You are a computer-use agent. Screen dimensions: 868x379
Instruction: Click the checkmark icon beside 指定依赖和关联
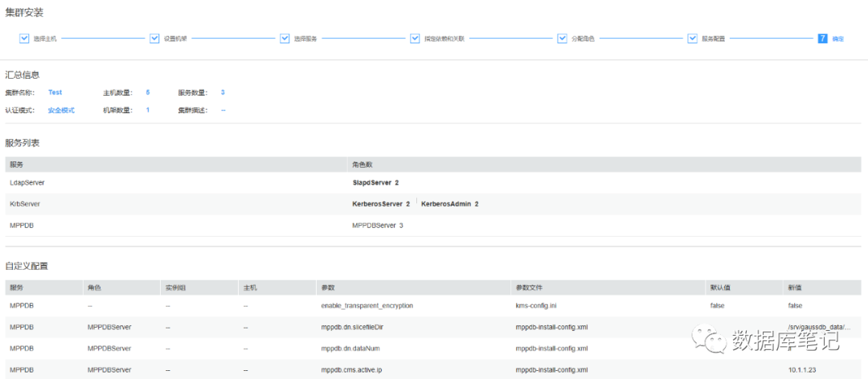415,39
